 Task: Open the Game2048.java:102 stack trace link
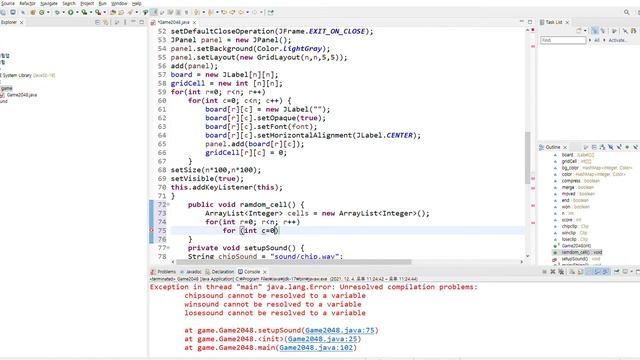pos(316,348)
